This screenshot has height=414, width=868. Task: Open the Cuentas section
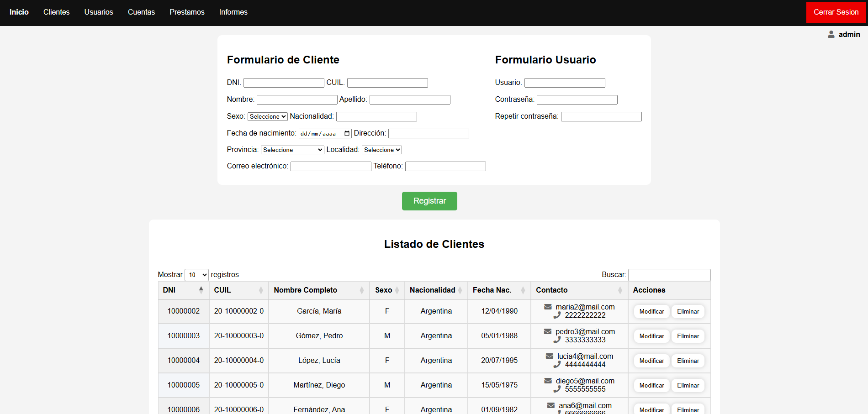pos(141,12)
